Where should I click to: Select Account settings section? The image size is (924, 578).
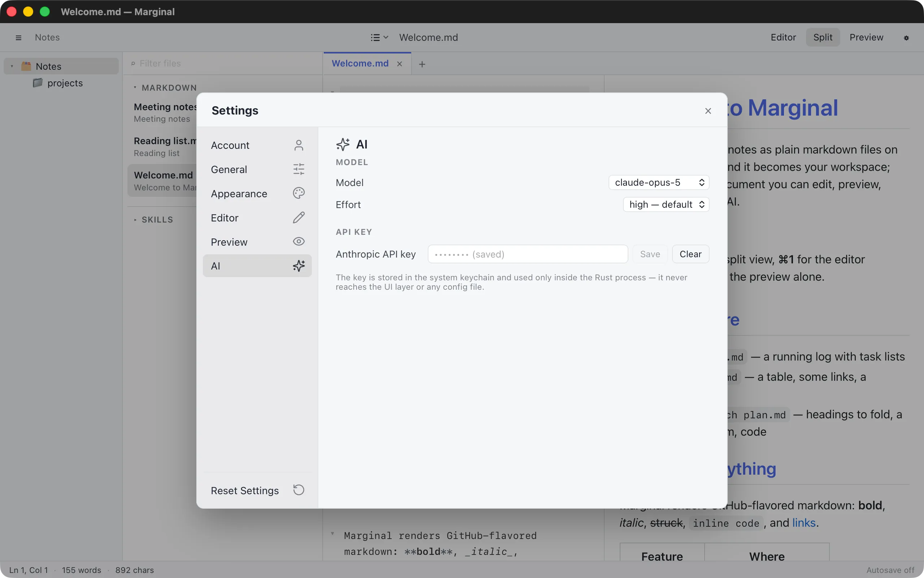[257, 145]
